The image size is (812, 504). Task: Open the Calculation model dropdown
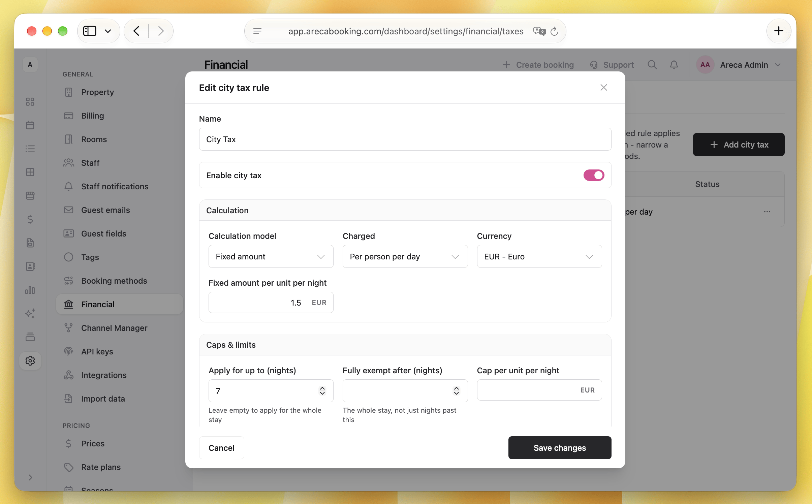[x=271, y=256]
